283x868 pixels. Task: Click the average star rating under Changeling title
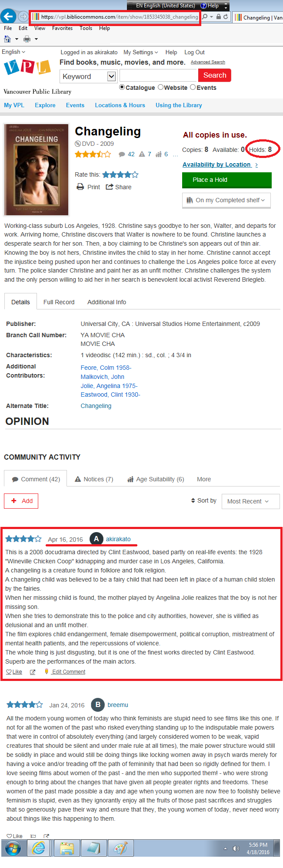pyautogui.click(x=93, y=154)
